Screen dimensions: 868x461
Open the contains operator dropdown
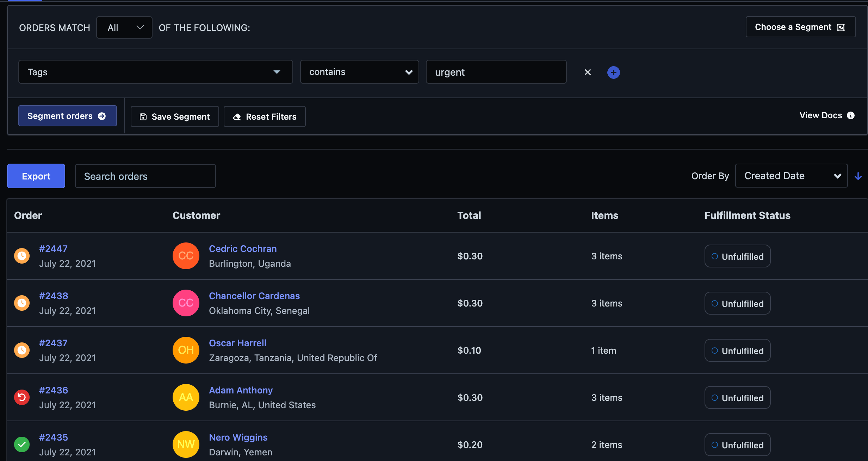click(359, 72)
